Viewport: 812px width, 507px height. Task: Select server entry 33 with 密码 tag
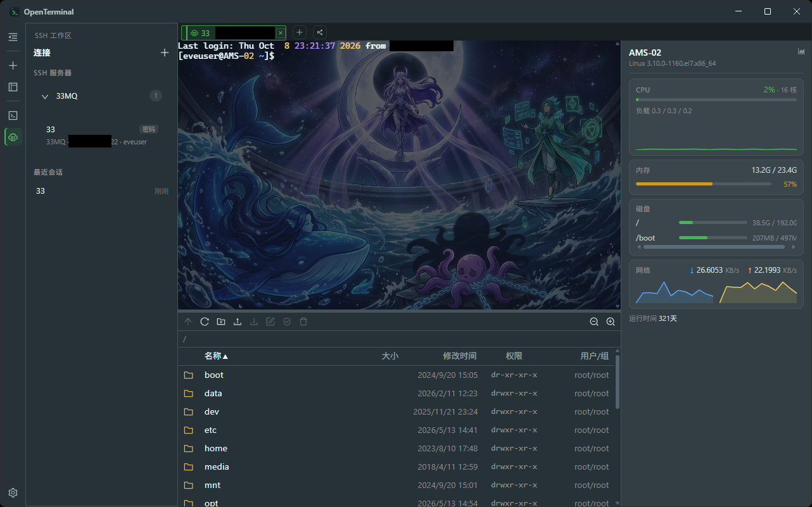pos(101,135)
